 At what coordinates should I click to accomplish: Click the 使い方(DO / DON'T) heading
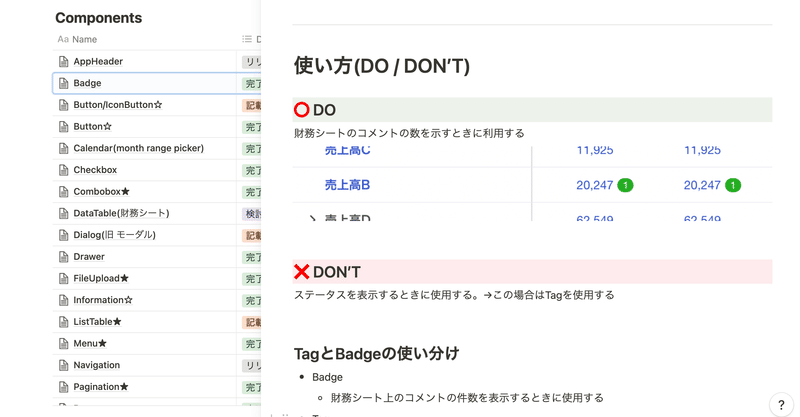[382, 66]
